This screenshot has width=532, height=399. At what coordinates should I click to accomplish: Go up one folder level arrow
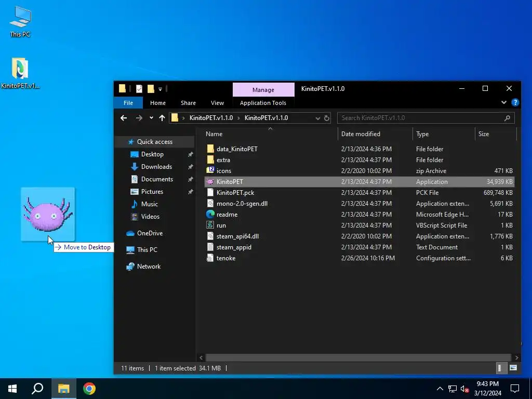pos(162,118)
